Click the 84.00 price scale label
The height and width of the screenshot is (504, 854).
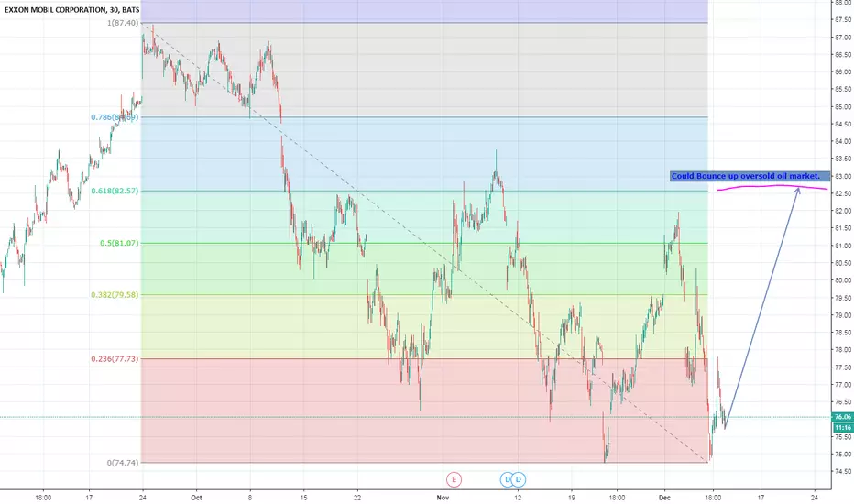point(843,141)
